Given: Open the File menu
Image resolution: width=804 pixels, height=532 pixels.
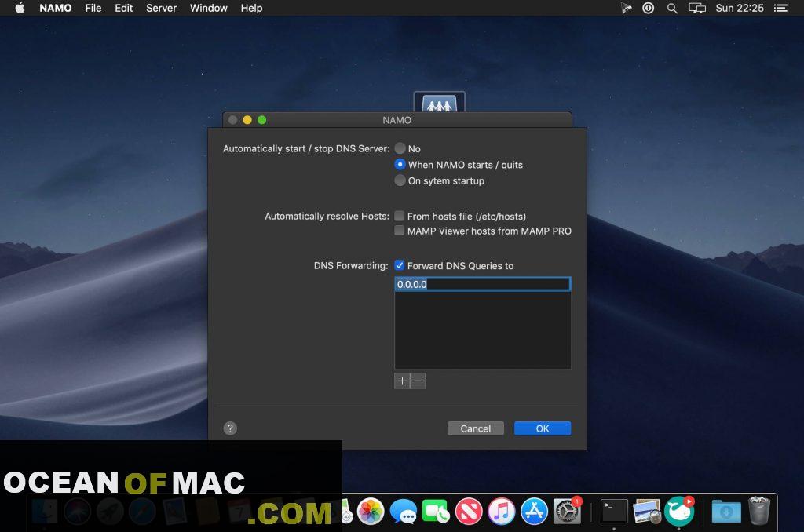Looking at the screenshot, I should pos(93,8).
